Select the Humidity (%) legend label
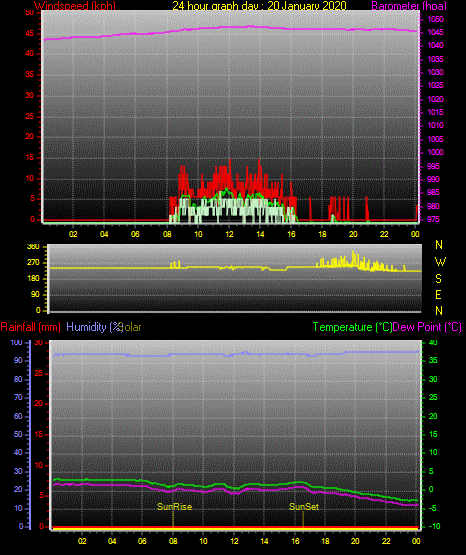The height and width of the screenshot is (555, 466). click(94, 327)
